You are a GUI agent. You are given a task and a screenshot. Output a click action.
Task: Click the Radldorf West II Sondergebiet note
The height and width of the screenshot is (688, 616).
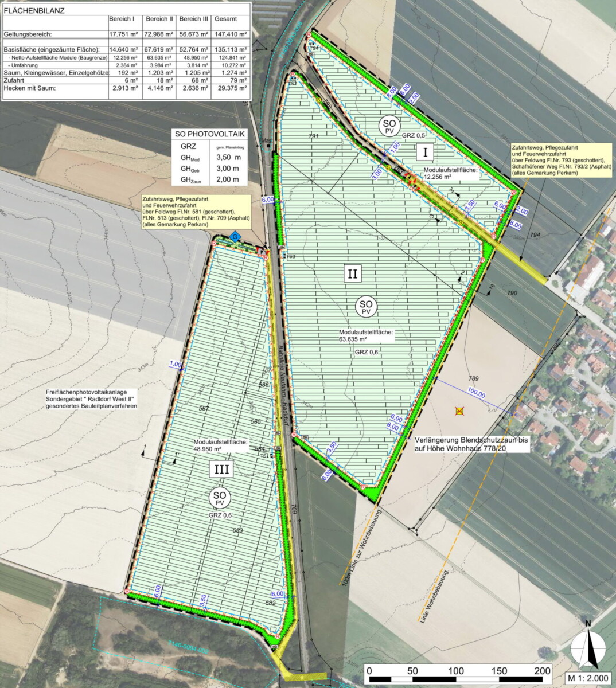point(91,398)
